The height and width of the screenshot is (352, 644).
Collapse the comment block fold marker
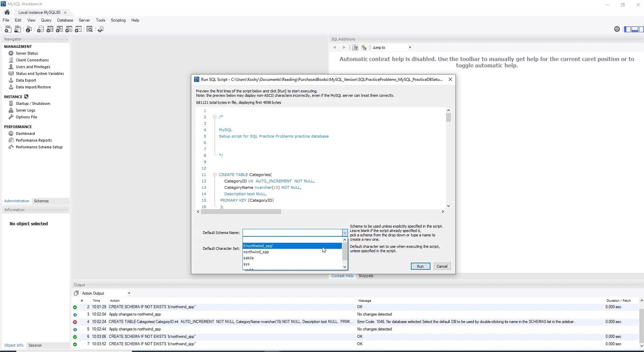(215, 117)
